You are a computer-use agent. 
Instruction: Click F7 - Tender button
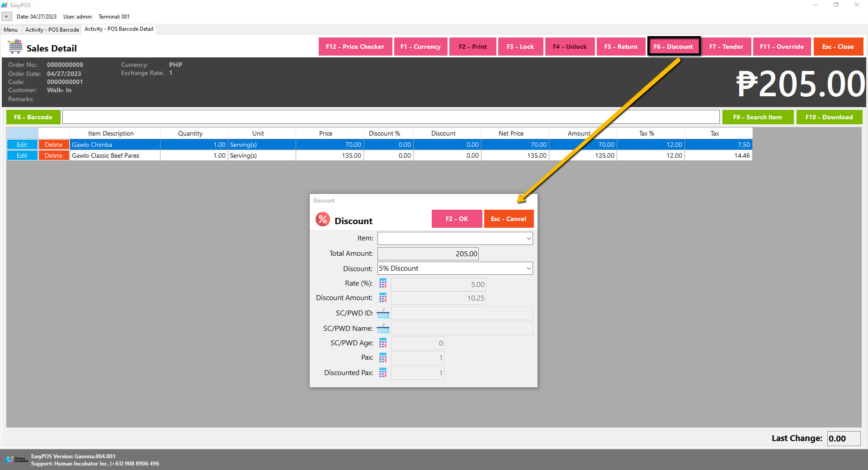pos(726,47)
